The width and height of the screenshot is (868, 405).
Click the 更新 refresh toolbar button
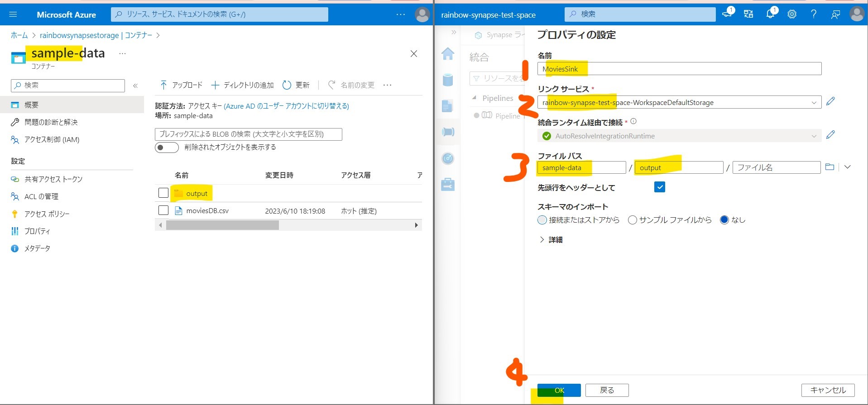point(296,85)
